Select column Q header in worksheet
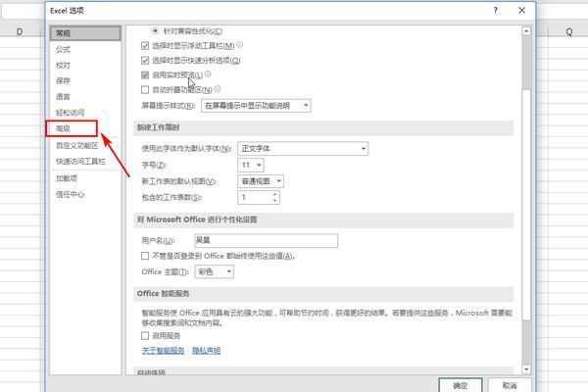 (x=569, y=32)
